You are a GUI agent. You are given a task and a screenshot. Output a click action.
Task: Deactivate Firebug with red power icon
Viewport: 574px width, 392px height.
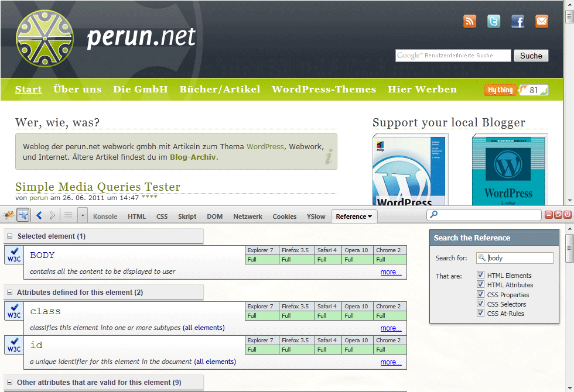(x=568, y=215)
